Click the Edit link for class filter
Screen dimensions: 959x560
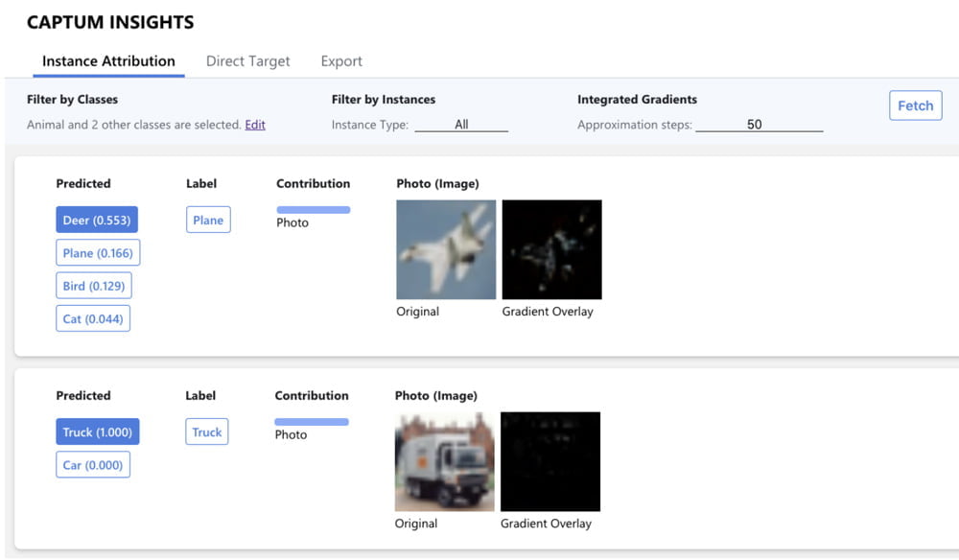click(x=255, y=125)
